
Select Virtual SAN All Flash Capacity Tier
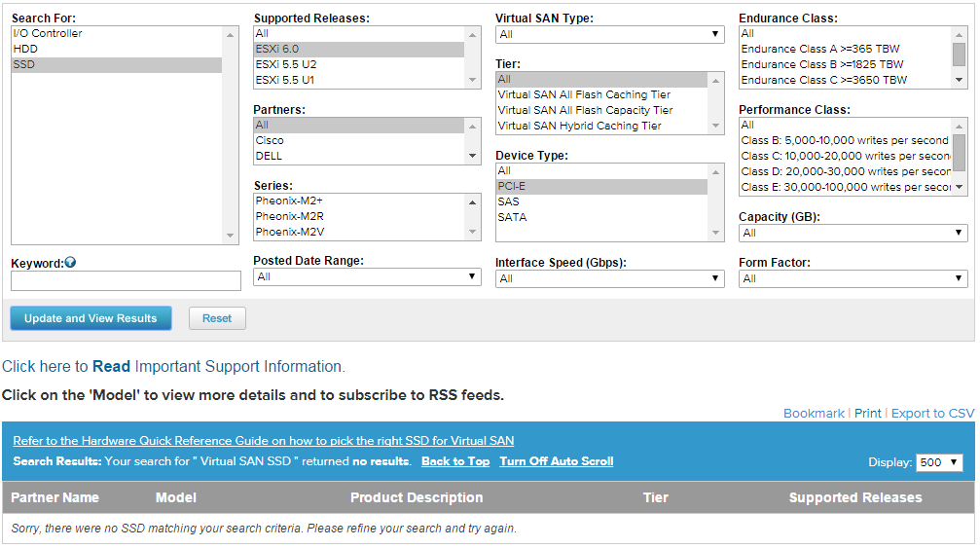601,111
